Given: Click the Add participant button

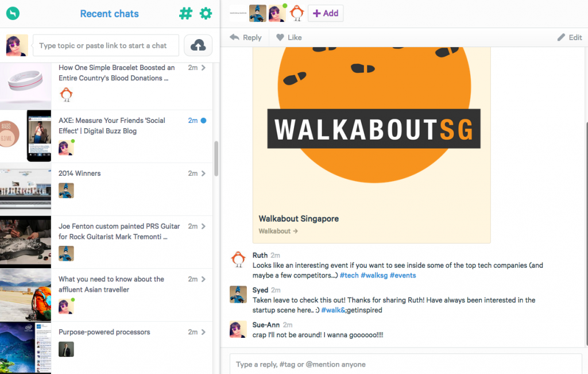Looking at the screenshot, I should (326, 13).
